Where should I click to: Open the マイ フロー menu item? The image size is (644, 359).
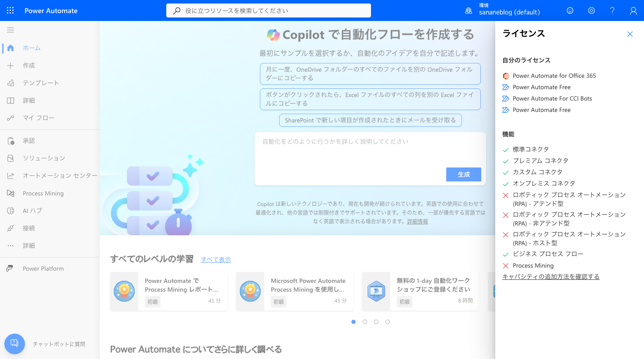click(50, 118)
